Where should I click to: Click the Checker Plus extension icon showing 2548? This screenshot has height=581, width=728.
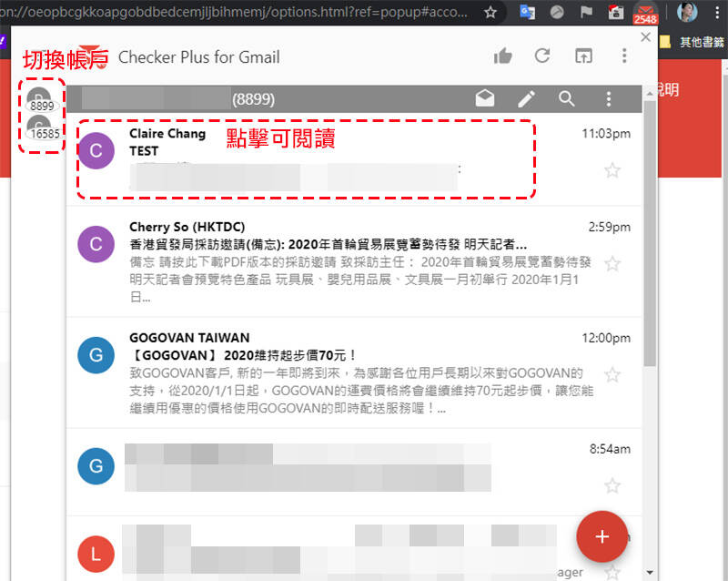(645, 13)
